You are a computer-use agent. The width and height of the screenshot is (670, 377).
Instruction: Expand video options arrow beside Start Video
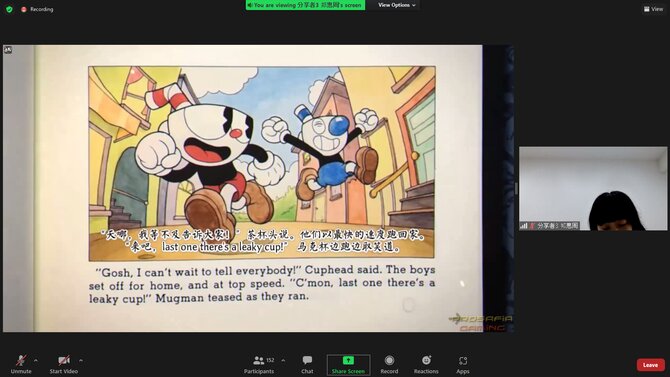(81, 360)
